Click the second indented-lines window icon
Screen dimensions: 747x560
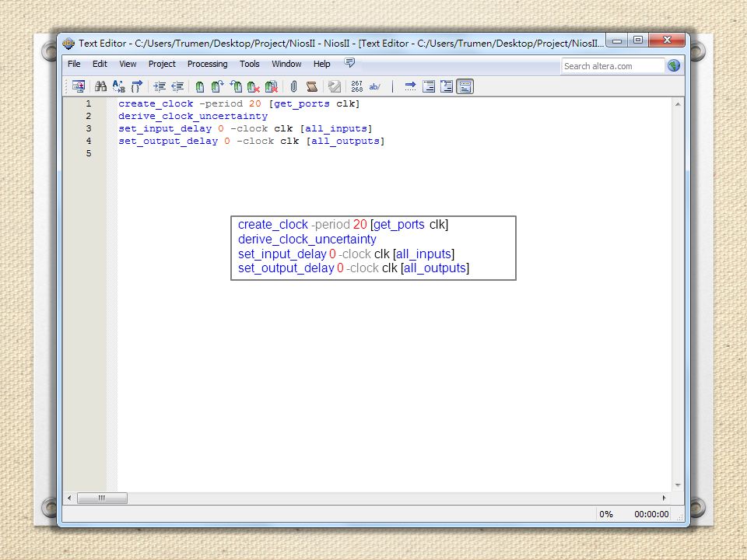(x=447, y=86)
